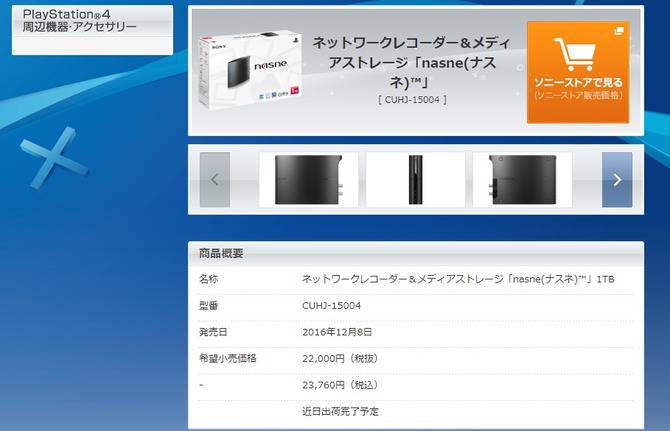This screenshot has width=670, height=431.
Task: Click the date 2016年12月8日
Action: (337, 332)
